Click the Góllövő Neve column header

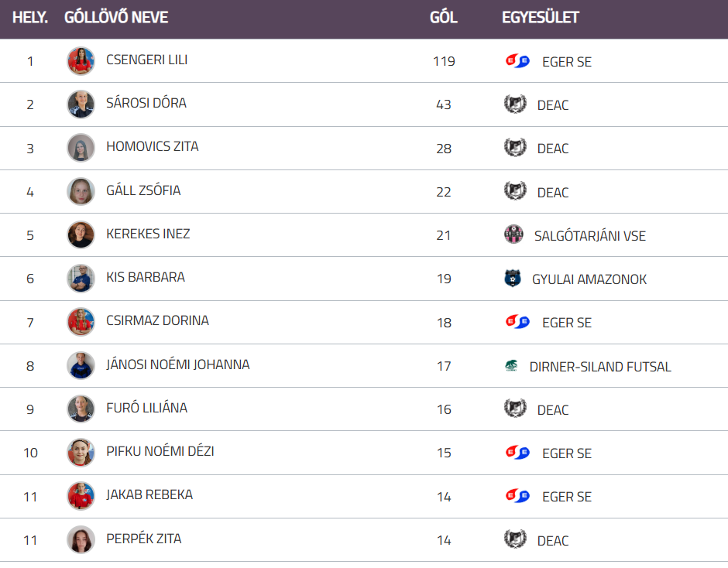[116, 17]
